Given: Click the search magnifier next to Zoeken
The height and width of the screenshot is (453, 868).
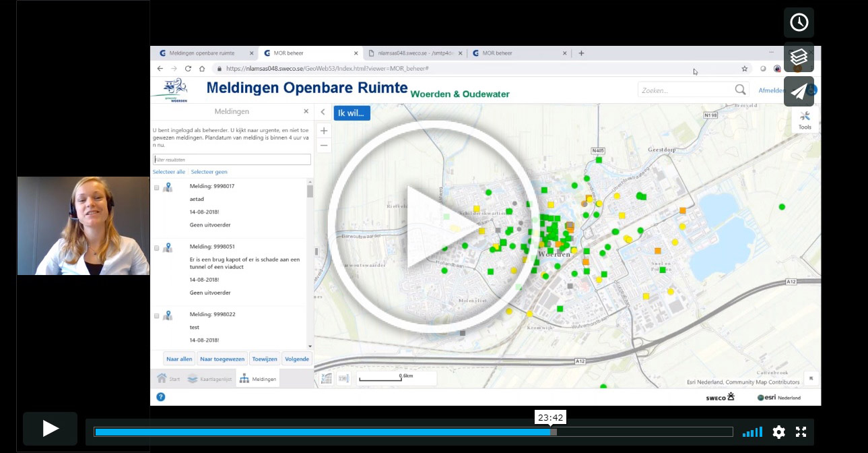Looking at the screenshot, I should point(741,90).
